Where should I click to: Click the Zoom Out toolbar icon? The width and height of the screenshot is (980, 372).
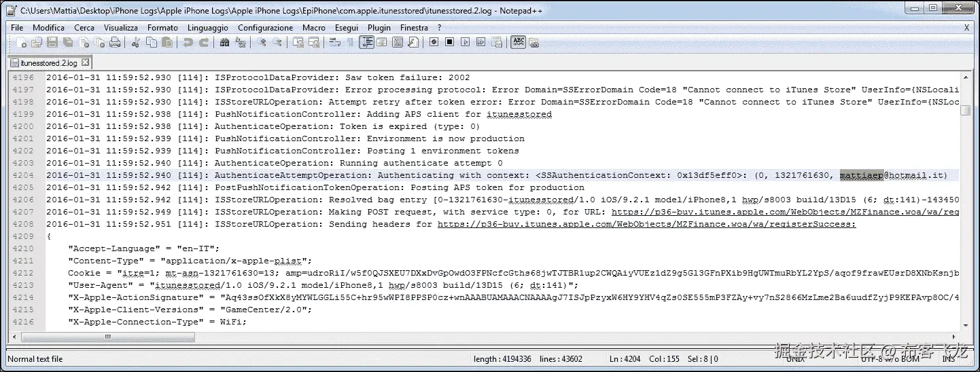(x=277, y=43)
